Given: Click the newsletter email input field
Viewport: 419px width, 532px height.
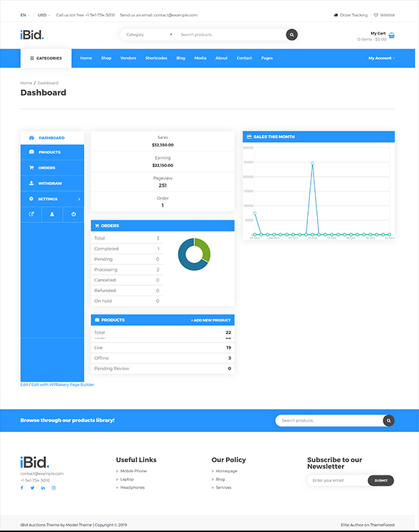Looking at the screenshot, I should coord(337,480).
